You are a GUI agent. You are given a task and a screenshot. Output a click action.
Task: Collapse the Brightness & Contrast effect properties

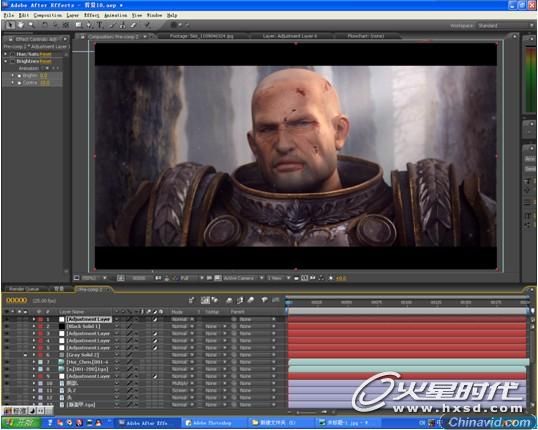(5, 61)
